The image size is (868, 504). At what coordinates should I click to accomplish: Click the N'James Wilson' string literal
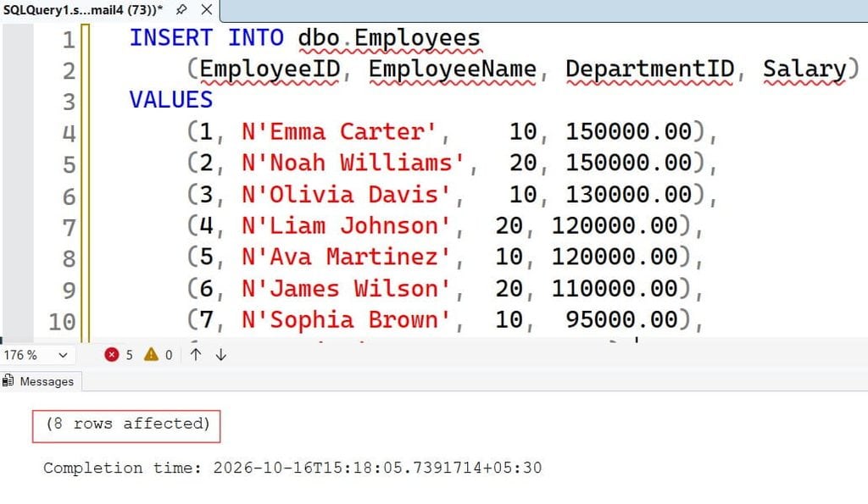point(347,288)
